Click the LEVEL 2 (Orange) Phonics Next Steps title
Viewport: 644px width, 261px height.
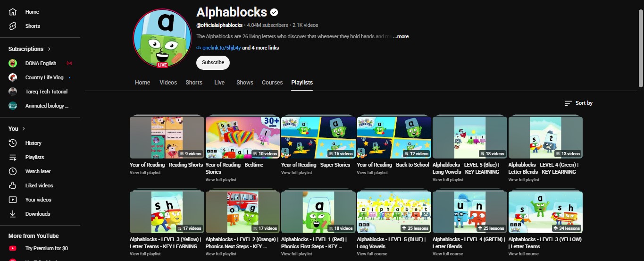(x=242, y=243)
